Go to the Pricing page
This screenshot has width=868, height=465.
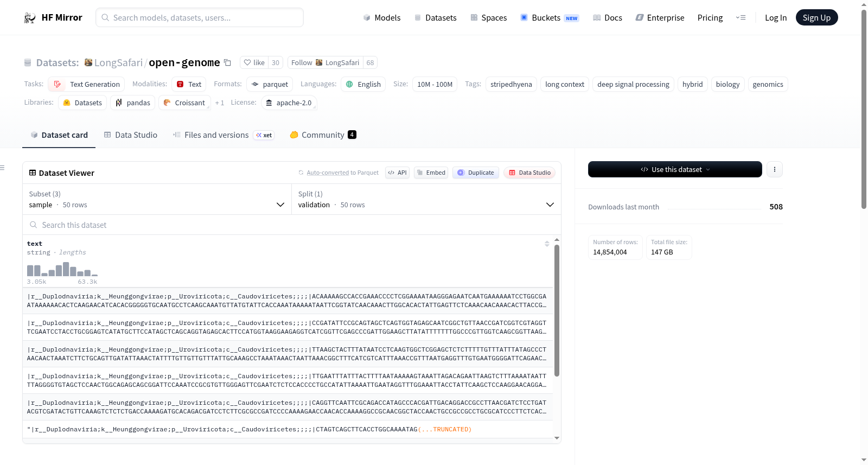(x=710, y=18)
